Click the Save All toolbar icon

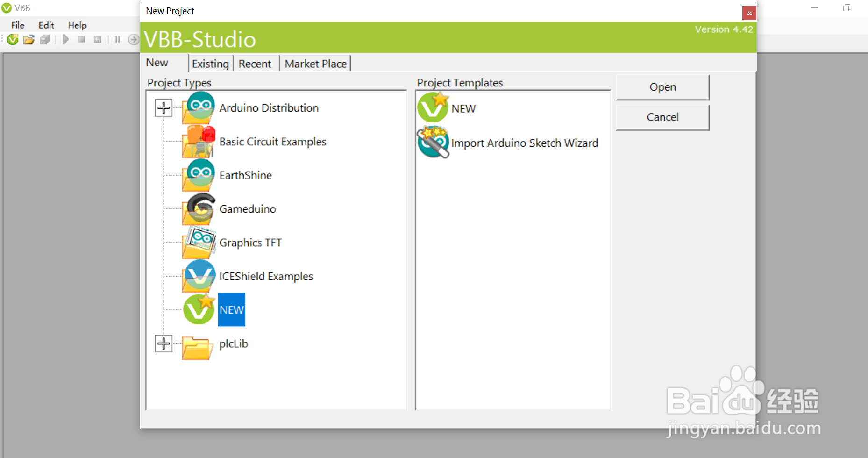point(45,40)
